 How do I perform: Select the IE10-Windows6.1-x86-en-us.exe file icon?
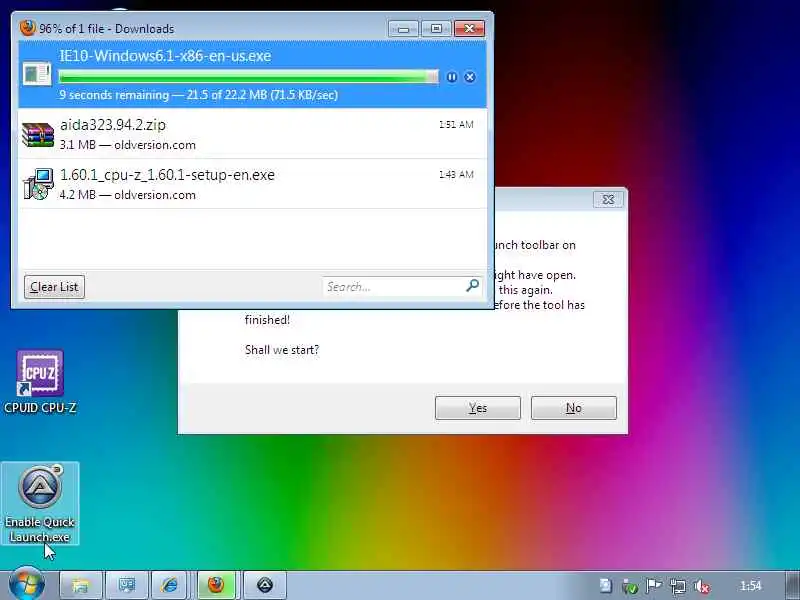click(x=37, y=73)
